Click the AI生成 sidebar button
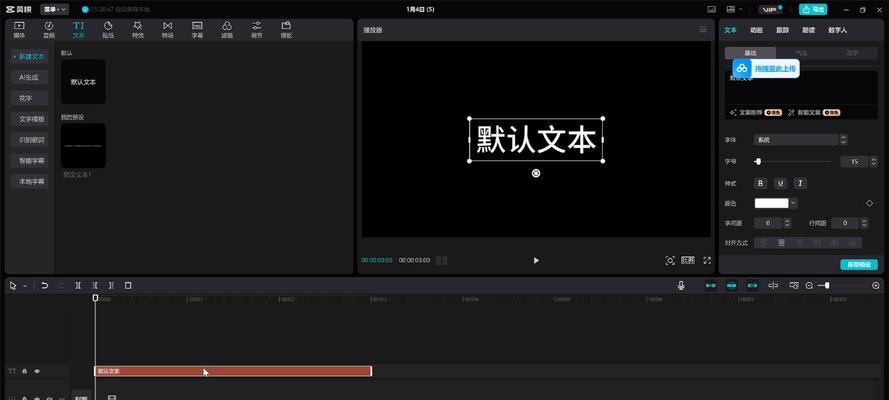 click(30, 77)
